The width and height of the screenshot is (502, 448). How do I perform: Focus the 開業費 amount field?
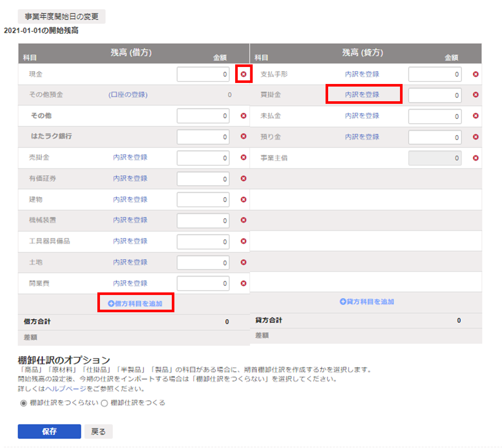tap(203, 283)
